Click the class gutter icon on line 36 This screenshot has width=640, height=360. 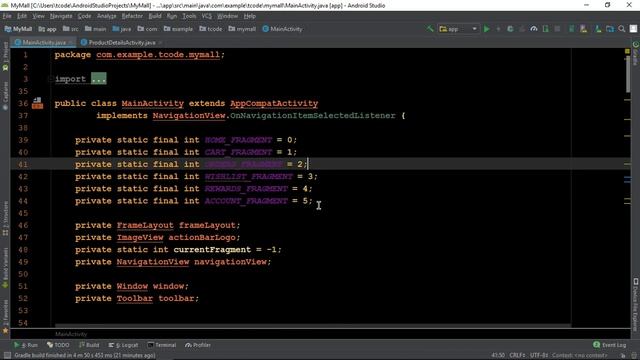(x=38, y=103)
